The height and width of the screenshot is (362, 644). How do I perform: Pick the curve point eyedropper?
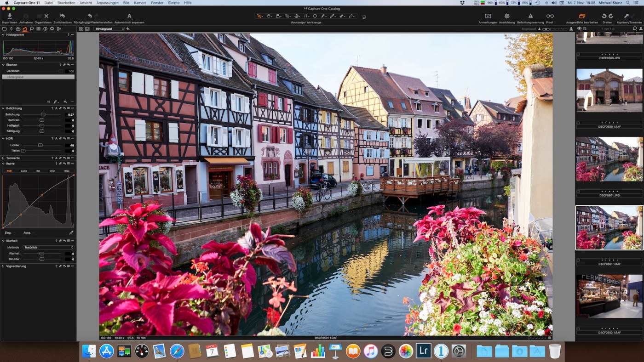point(71,232)
